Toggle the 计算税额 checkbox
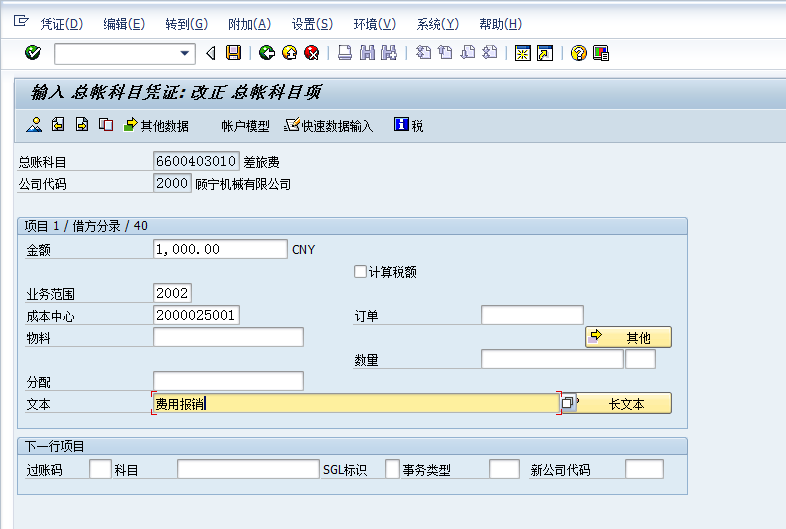The width and height of the screenshot is (786, 529). 360,271
